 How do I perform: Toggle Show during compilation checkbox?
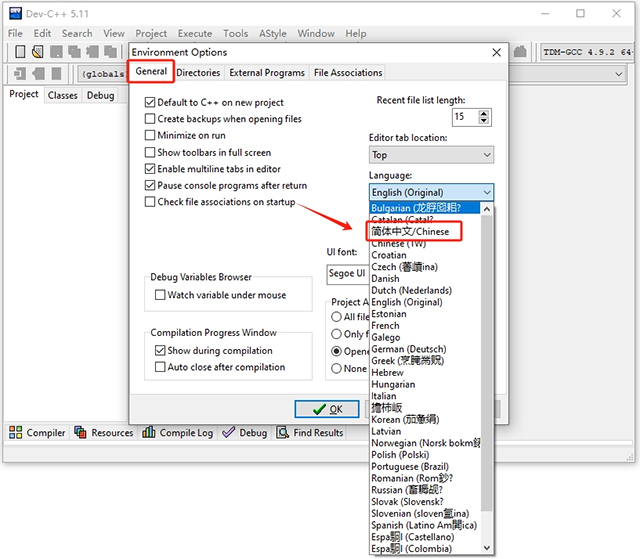click(x=160, y=350)
